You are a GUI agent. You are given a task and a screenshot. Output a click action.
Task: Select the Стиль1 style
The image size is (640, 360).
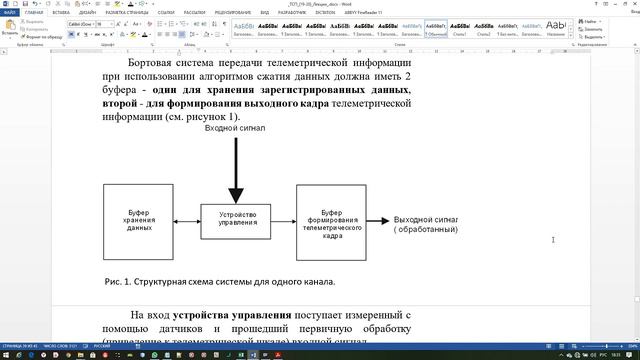tap(460, 29)
